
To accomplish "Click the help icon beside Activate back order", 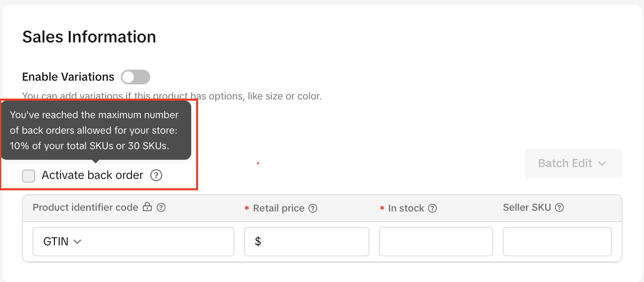I will click(x=156, y=175).
